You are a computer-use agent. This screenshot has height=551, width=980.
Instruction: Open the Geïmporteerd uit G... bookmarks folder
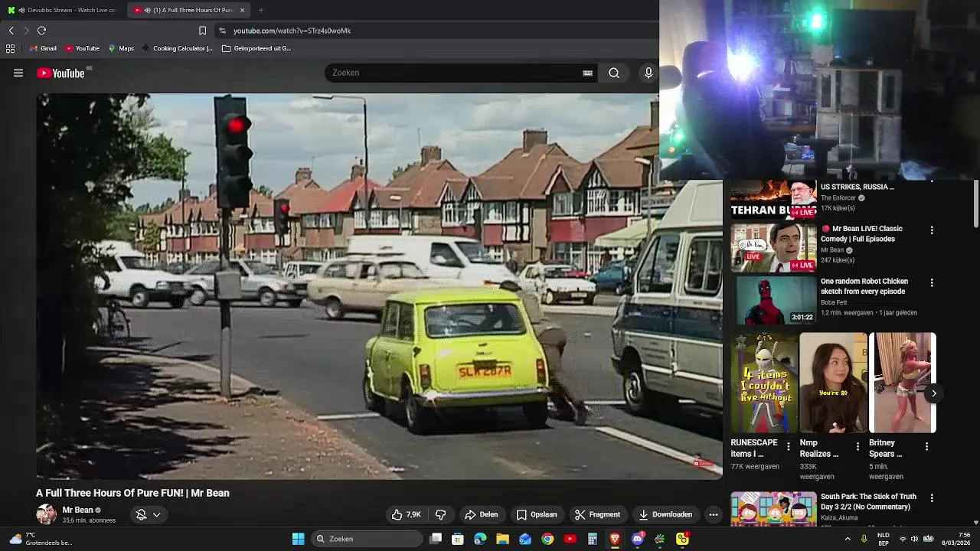(256, 48)
